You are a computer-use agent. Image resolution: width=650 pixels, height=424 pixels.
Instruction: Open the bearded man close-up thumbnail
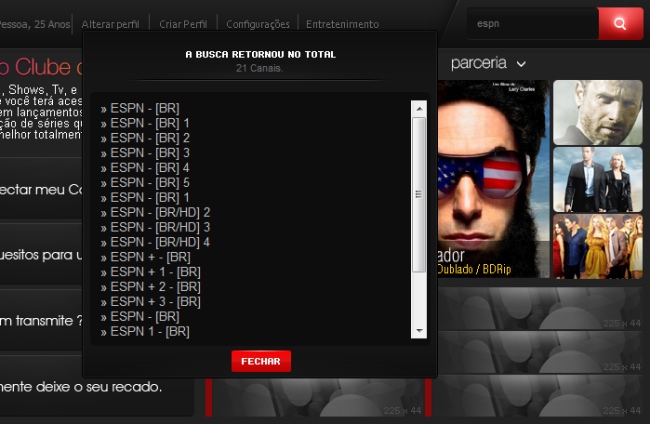pyautogui.click(x=598, y=112)
